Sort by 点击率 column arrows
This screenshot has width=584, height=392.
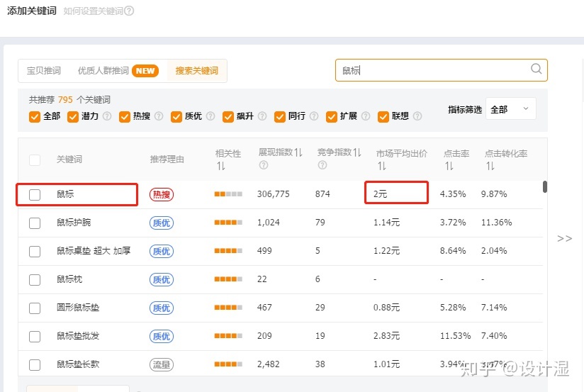(x=449, y=166)
